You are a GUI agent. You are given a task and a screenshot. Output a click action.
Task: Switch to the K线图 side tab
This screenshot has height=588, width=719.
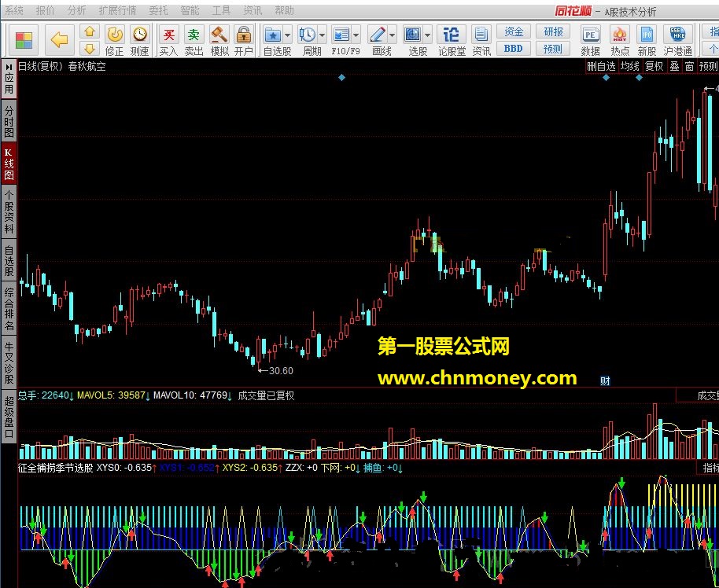point(9,164)
